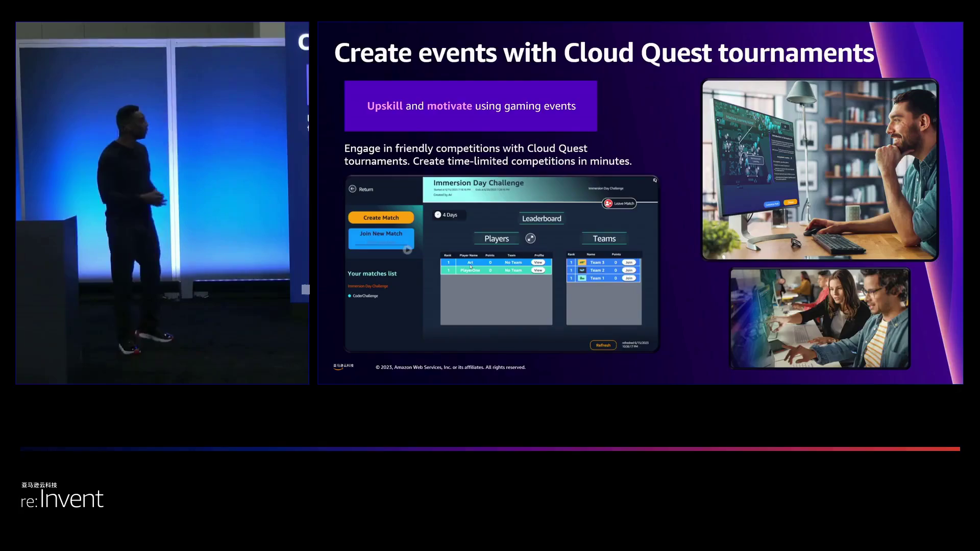Click the refreshed 6/15/2023 timestamp
This screenshot has height=551, width=980.
click(x=635, y=344)
